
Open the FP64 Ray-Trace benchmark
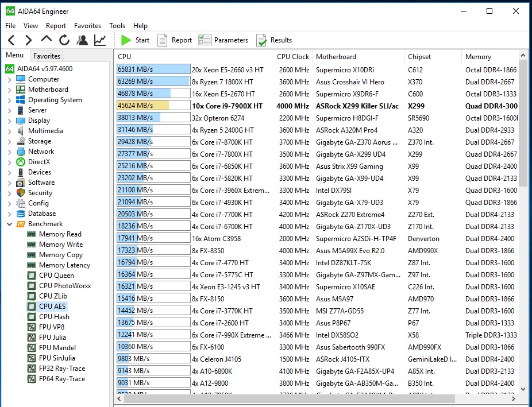point(56,379)
